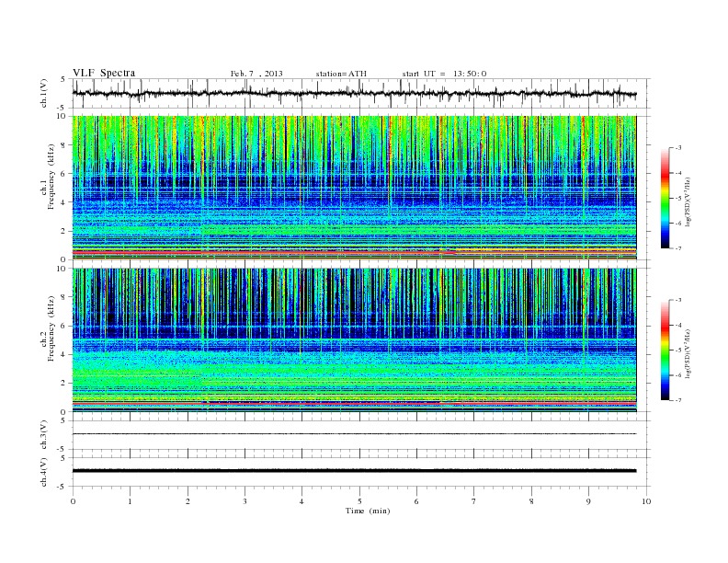
Task: Click the 'start UT = 13:50:0' label
Action: [x=444, y=74]
